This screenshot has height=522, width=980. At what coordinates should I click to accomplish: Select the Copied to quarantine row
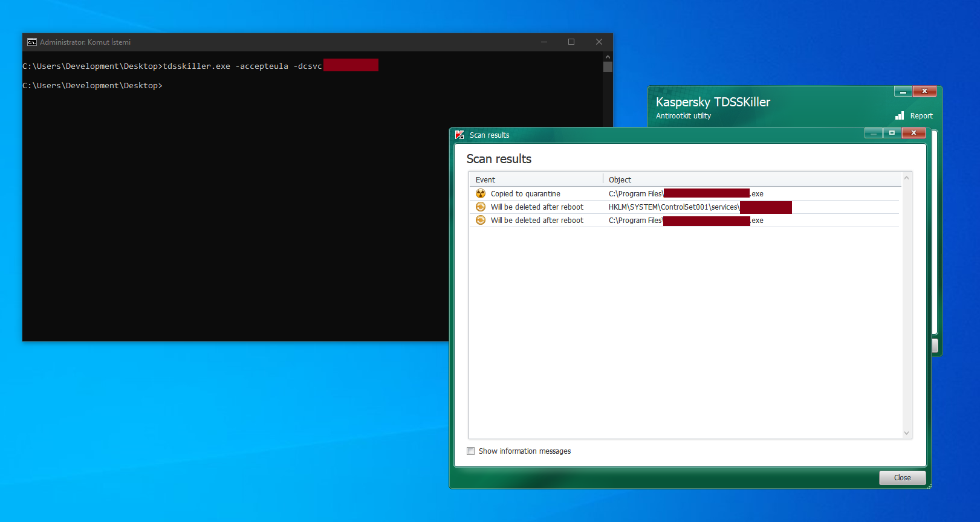click(525, 193)
